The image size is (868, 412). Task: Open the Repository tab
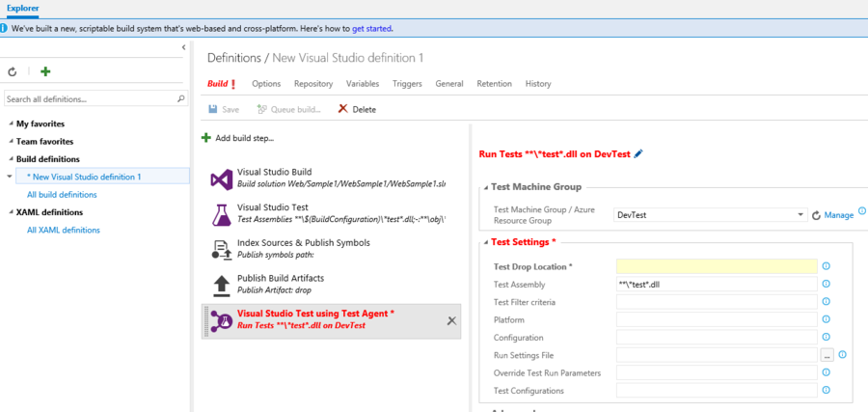coord(313,84)
